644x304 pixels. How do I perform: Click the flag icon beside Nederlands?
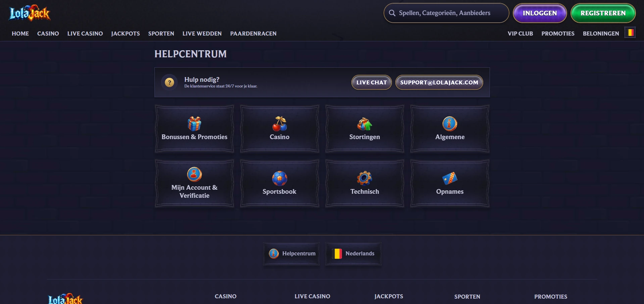click(337, 253)
